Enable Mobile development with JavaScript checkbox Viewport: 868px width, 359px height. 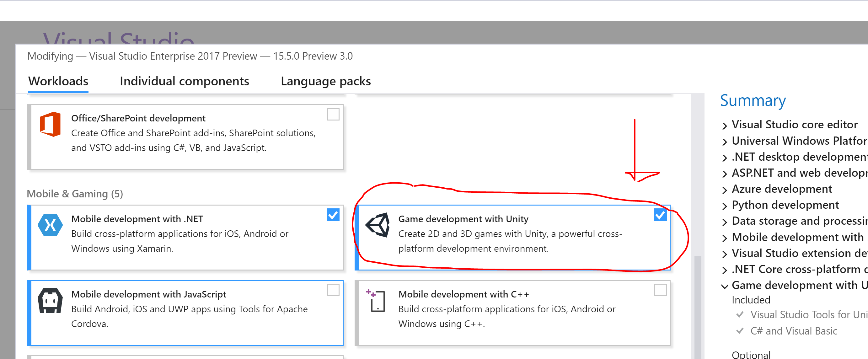(333, 290)
